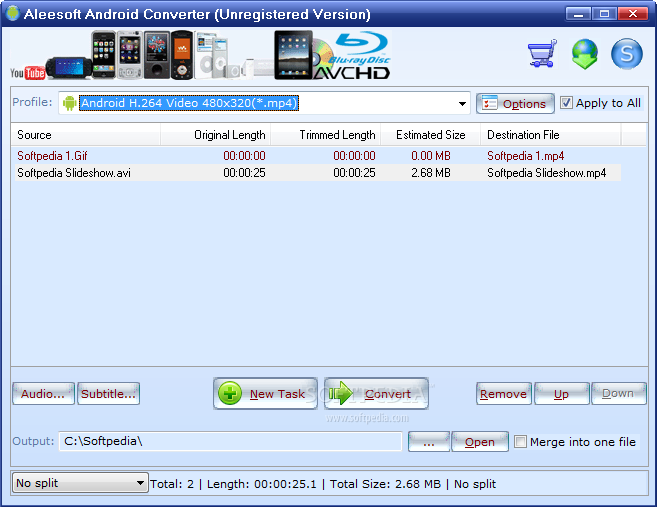Click the green arrow Convert icon

point(341,393)
